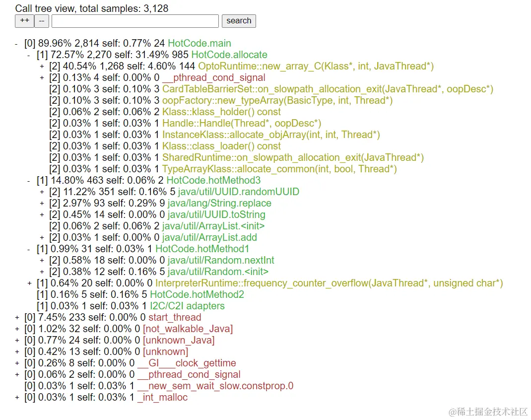Expand the [not_walkable_Java] node

point(16,329)
